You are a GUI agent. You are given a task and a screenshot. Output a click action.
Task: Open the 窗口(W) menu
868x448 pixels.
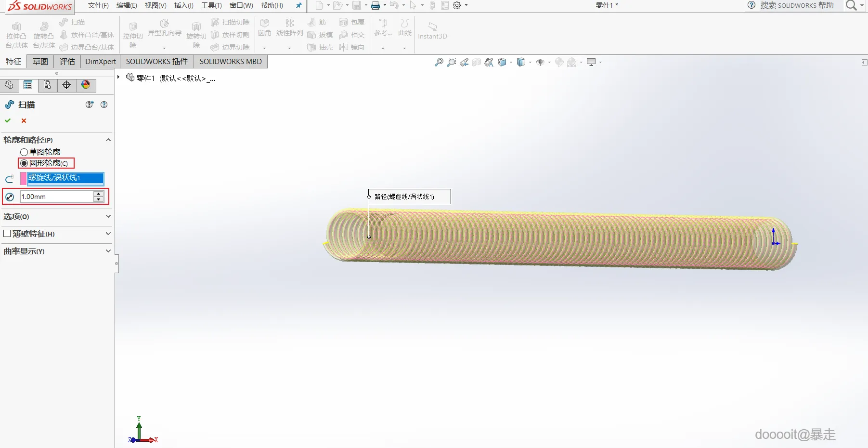[x=241, y=5]
